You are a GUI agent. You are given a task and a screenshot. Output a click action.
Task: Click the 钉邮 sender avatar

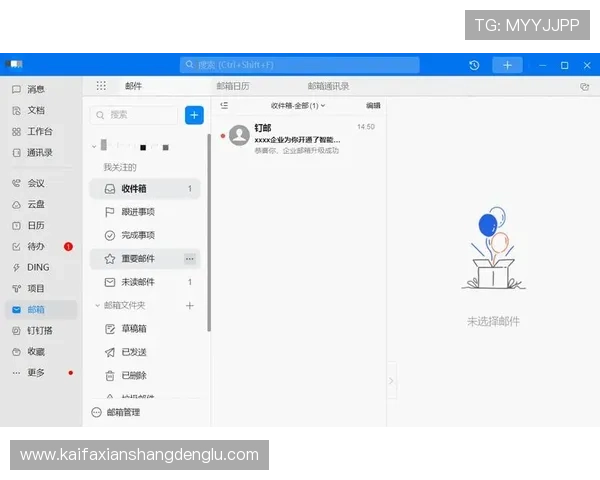tap(239, 135)
